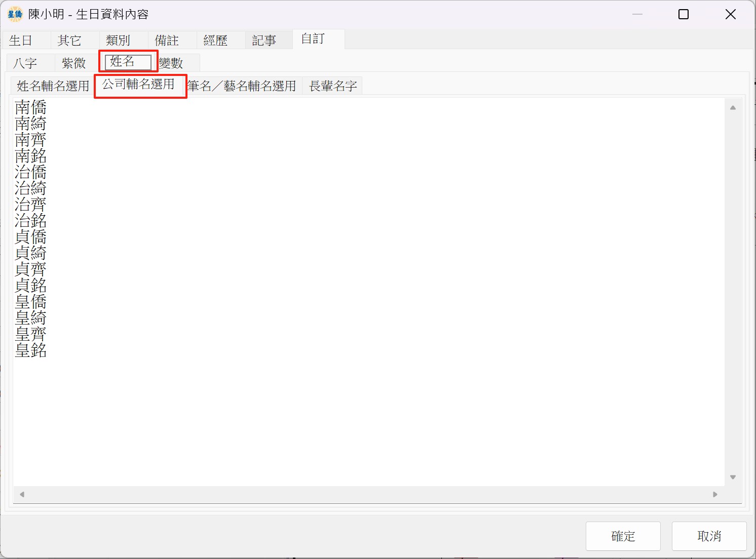Select the 類別 tab
The image size is (756, 559).
pyautogui.click(x=118, y=41)
